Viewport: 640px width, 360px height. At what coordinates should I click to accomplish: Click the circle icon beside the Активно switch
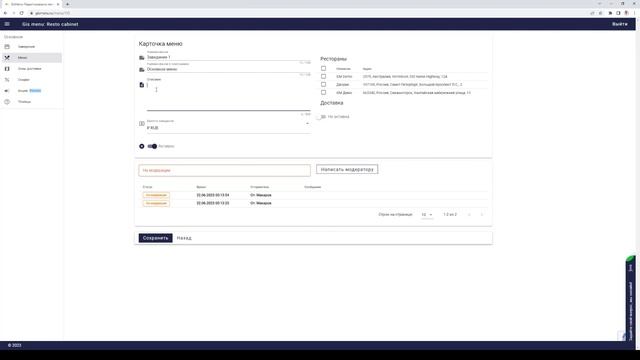[142, 146]
